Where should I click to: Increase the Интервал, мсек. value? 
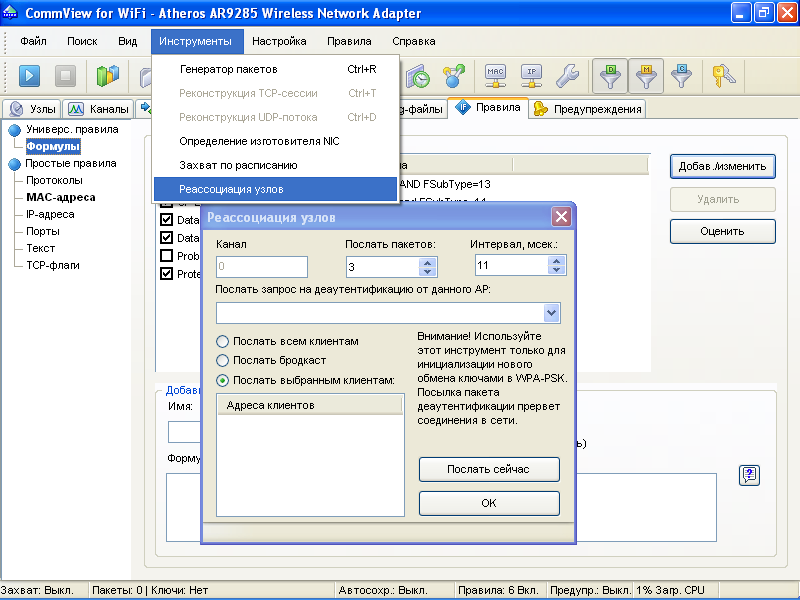pyautogui.click(x=557, y=261)
